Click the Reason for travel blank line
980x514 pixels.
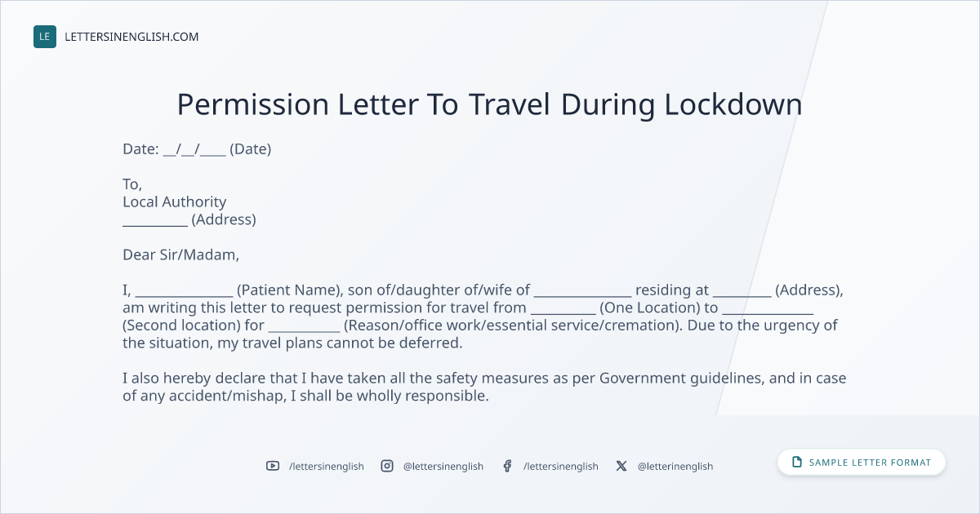(x=304, y=326)
